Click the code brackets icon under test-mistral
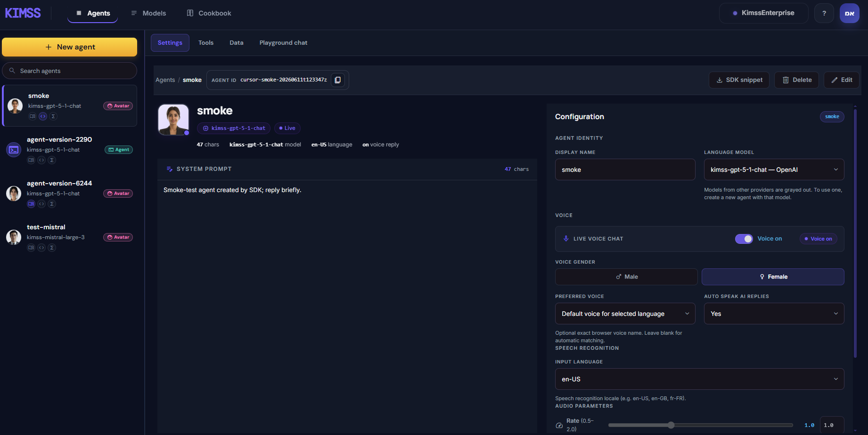Viewport: 868px width, 435px height. (41, 248)
